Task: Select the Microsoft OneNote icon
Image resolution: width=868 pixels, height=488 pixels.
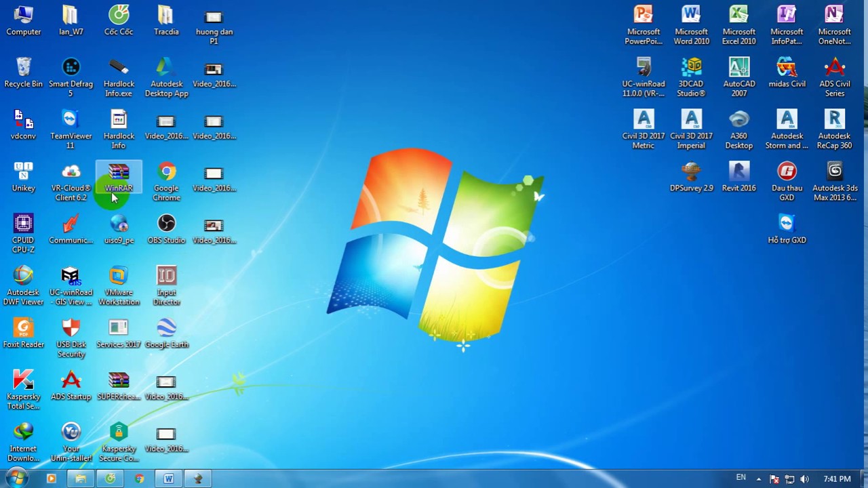Action: [x=834, y=25]
